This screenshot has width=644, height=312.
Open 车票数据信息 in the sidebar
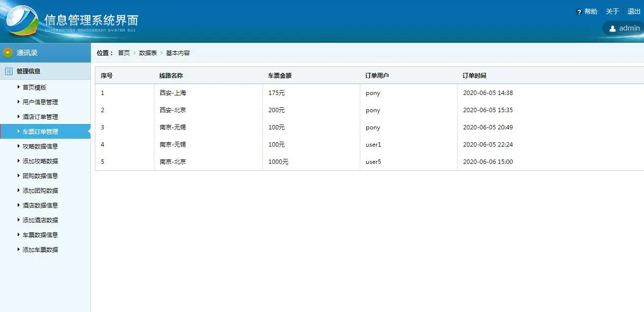click(x=40, y=235)
